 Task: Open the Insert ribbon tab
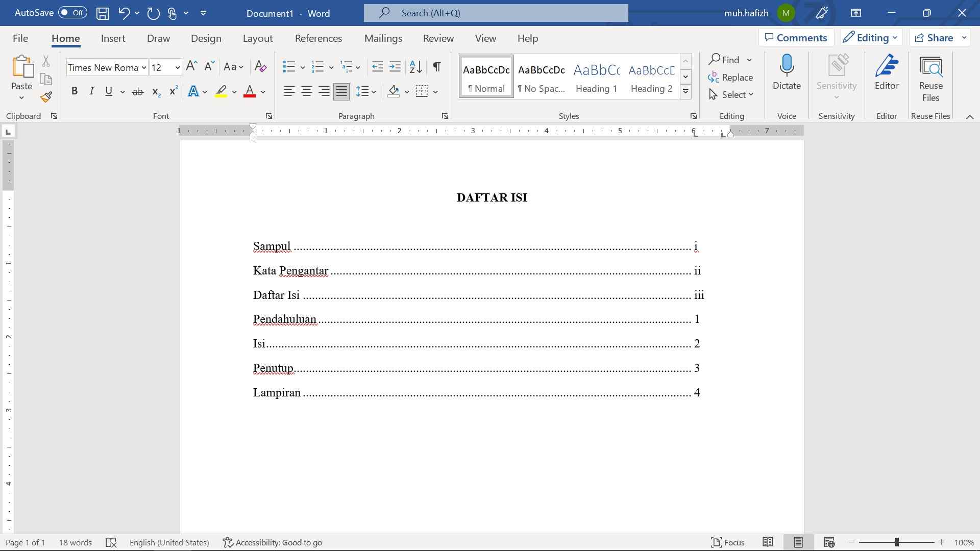click(112, 38)
